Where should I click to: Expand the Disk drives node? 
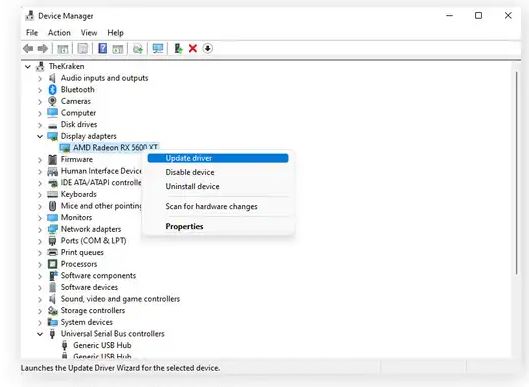click(x=40, y=125)
